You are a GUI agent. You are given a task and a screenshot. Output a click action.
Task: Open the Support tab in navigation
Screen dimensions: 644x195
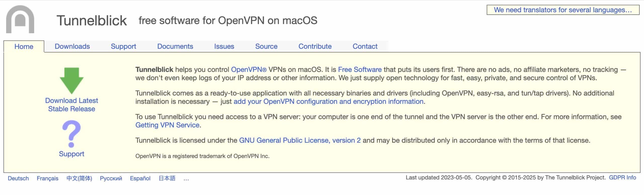coord(124,46)
